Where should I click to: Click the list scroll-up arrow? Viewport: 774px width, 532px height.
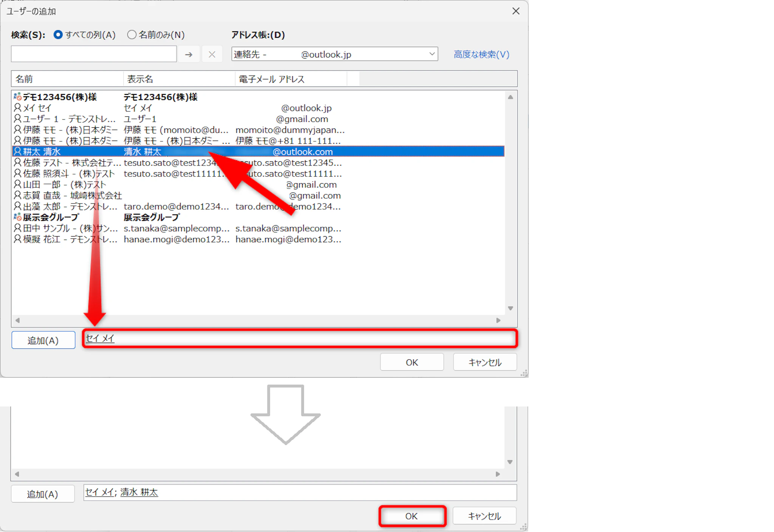point(510,97)
